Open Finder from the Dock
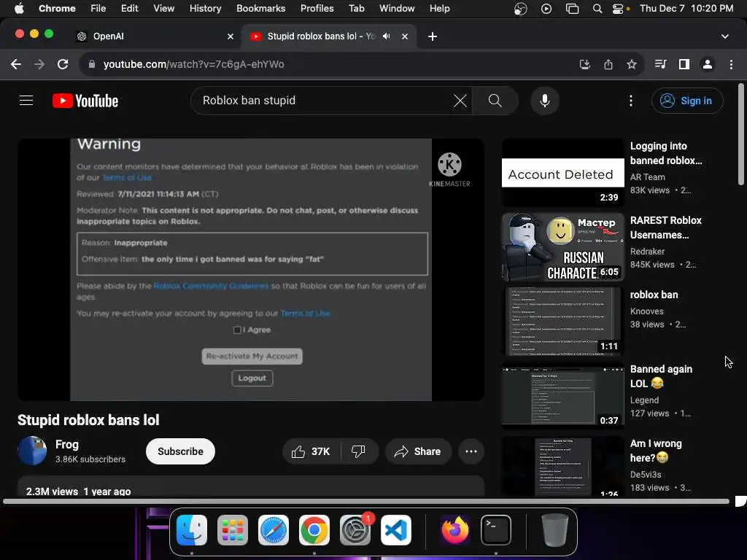This screenshot has width=747, height=560. 192,530
